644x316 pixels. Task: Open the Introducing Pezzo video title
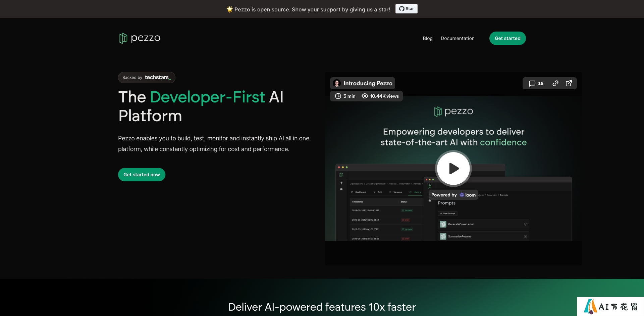[x=368, y=83]
